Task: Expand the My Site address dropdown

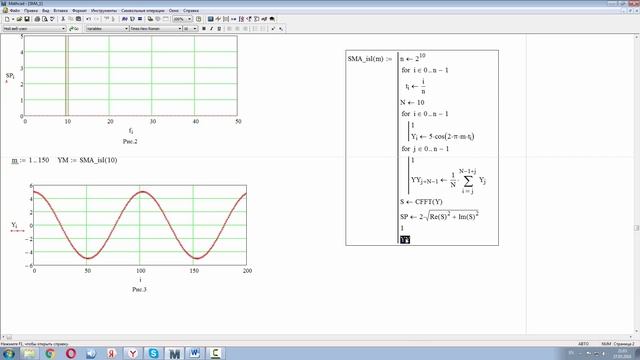Action: (x=63, y=29)
